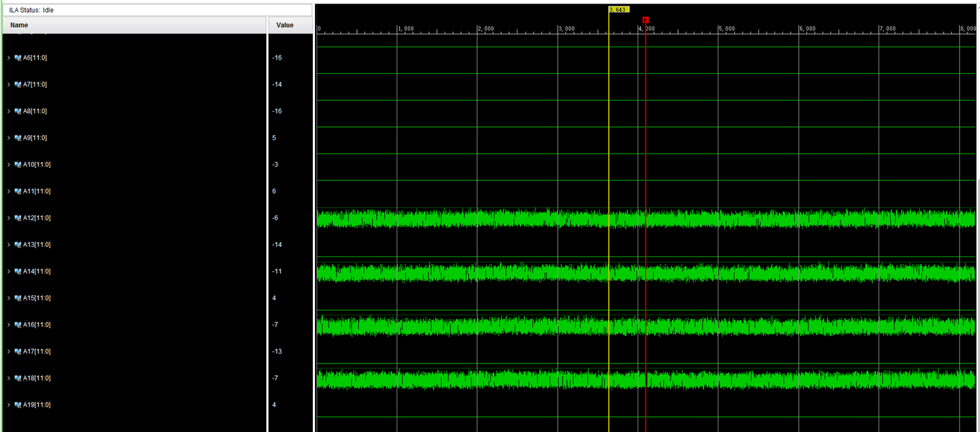Click the bus icon of A19[11:0]

[x=18, y=406]
